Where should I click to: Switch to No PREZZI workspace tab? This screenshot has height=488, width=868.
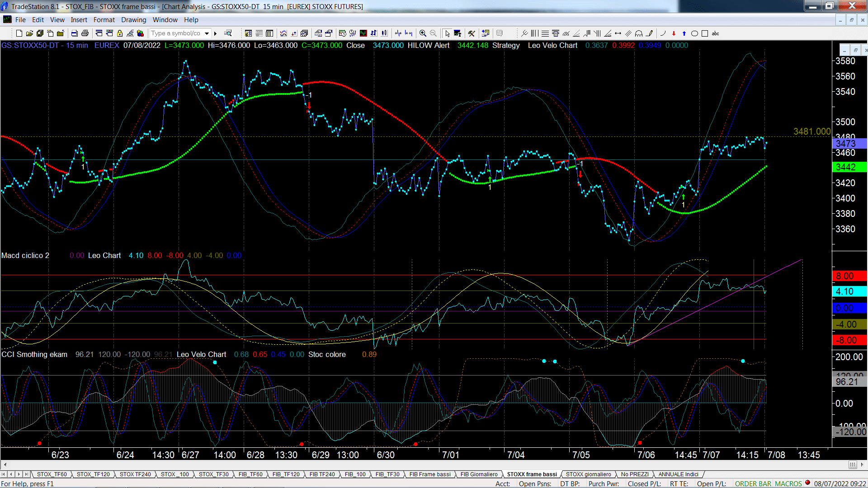pos(635,474)
